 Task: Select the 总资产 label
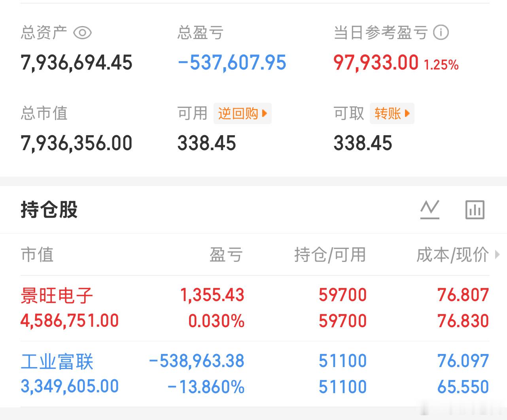(44, 32)
